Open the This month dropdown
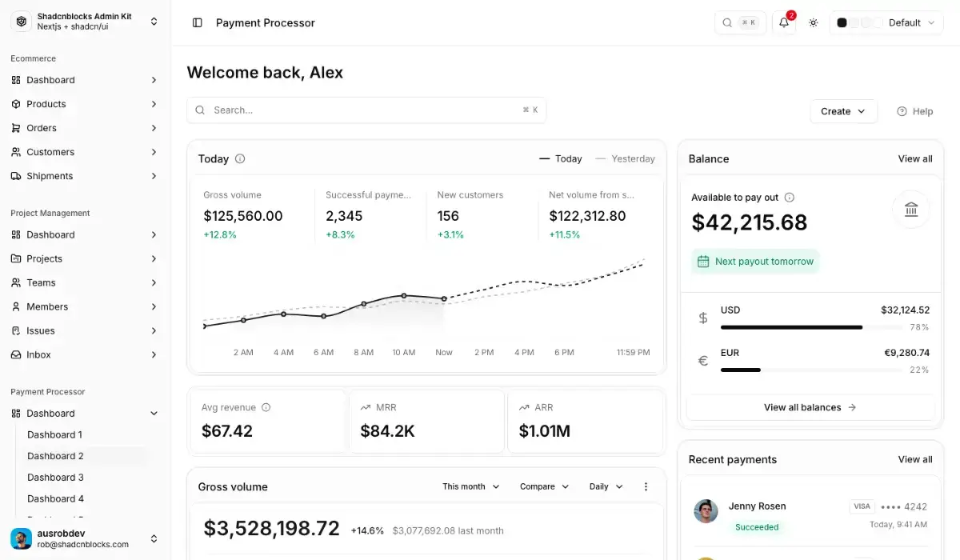960x560 pixels. (x=471, y=486)
